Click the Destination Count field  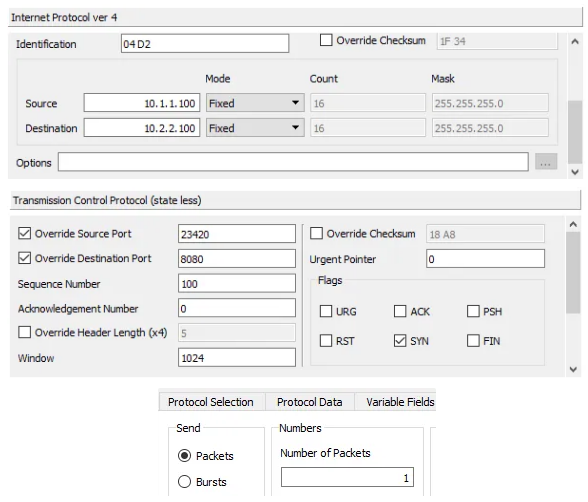[368, 128]
